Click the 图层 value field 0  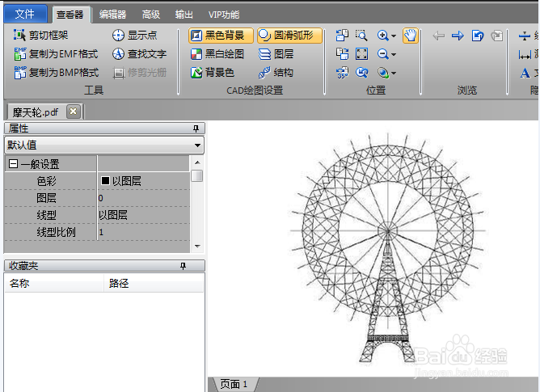click(144, 198)
